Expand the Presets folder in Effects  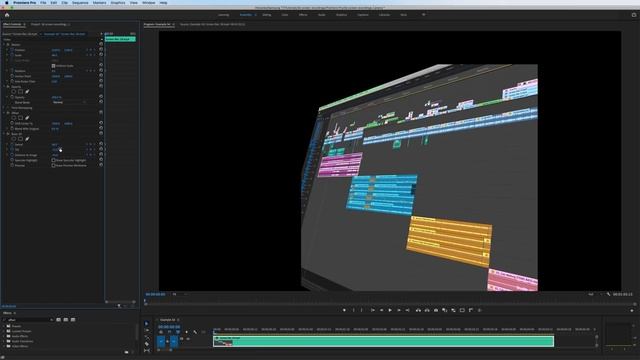[4, 327]
